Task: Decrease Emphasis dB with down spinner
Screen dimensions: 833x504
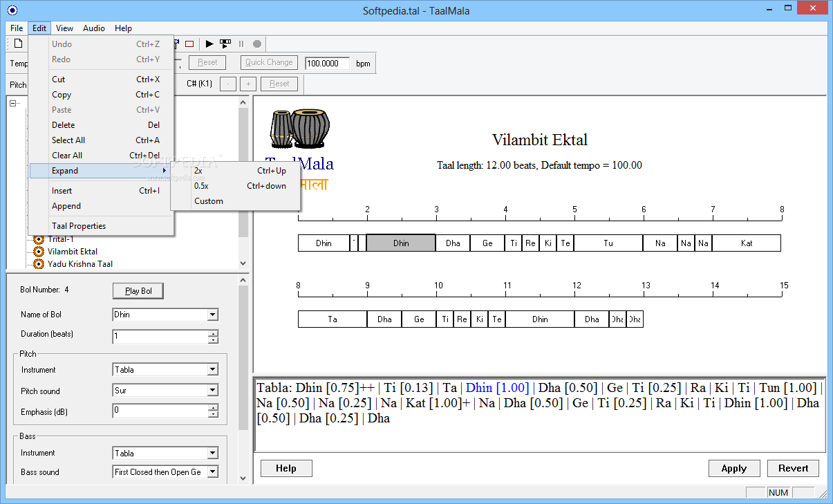Action: (x=213, y=414)
